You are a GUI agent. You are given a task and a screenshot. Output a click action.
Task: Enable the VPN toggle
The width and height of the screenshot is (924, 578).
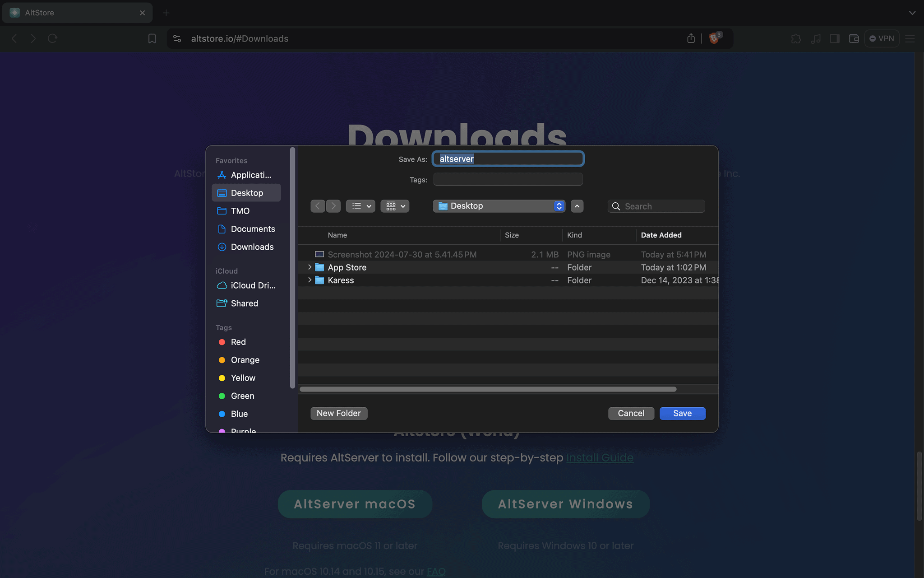tap(881, 38)
